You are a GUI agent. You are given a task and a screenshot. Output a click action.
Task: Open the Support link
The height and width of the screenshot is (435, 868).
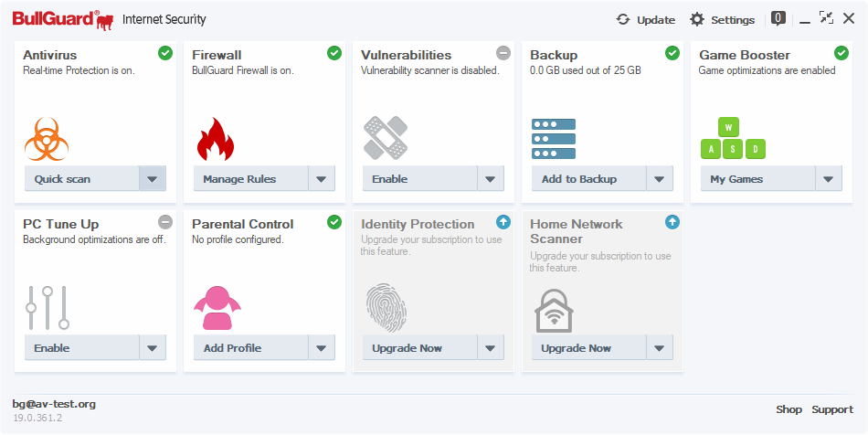[x=832, y=409]
